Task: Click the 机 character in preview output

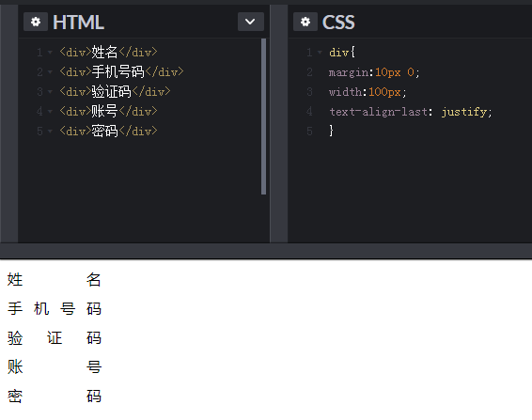Action: (41, 309)
